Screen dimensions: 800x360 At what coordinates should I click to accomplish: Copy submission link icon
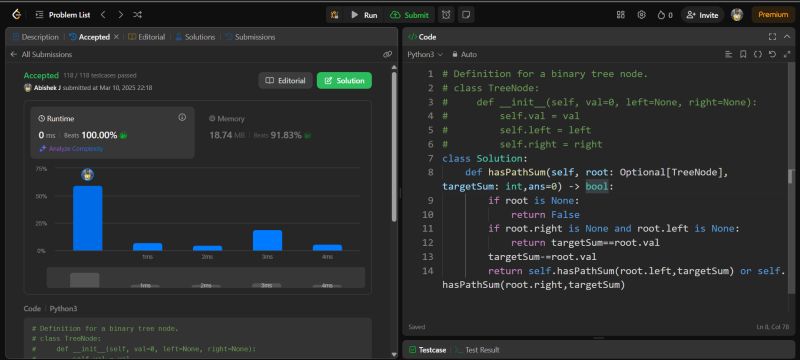pos(387,54)
